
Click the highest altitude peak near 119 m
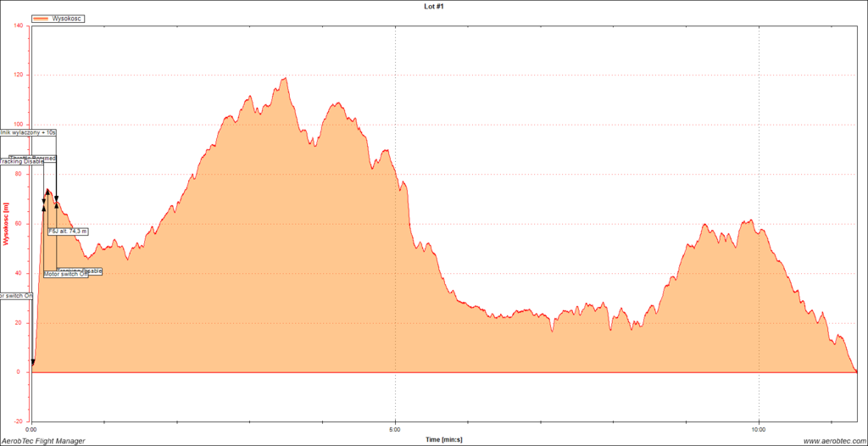point(285,79)
